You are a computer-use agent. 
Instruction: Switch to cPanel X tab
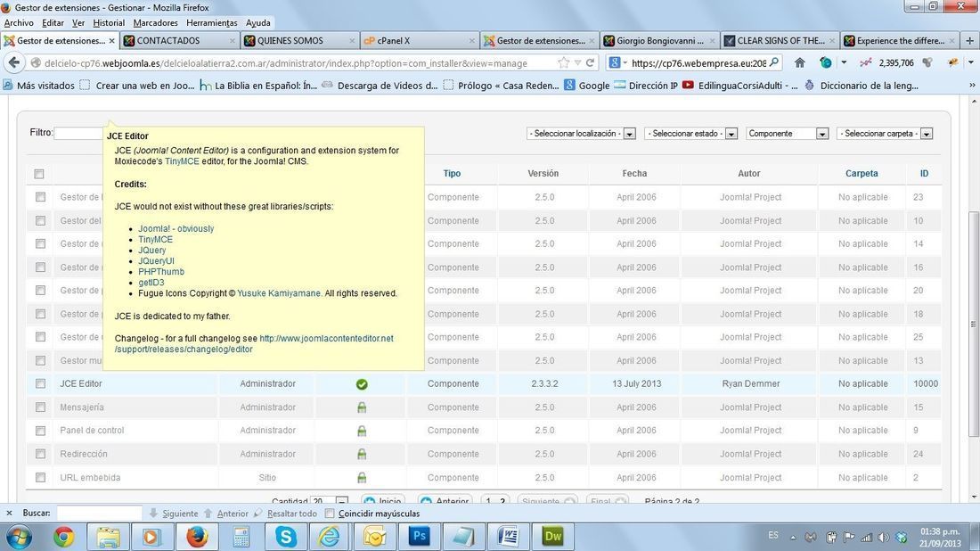[x=419, y=41]
